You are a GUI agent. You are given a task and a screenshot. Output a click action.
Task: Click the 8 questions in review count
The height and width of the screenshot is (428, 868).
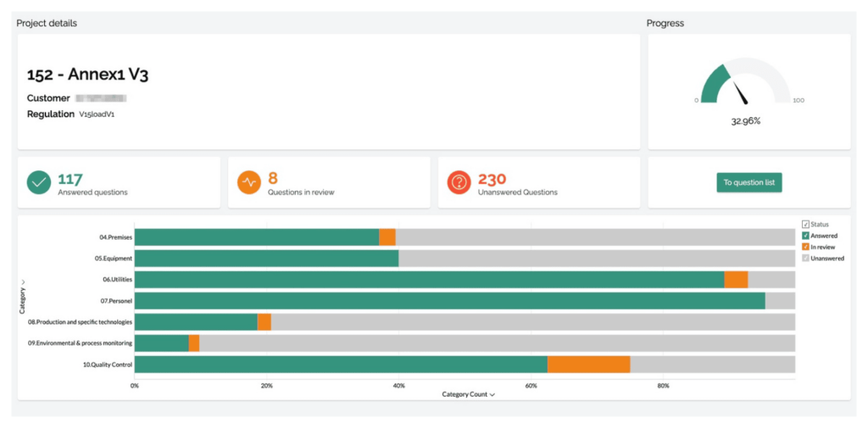[x=272, y=178]
